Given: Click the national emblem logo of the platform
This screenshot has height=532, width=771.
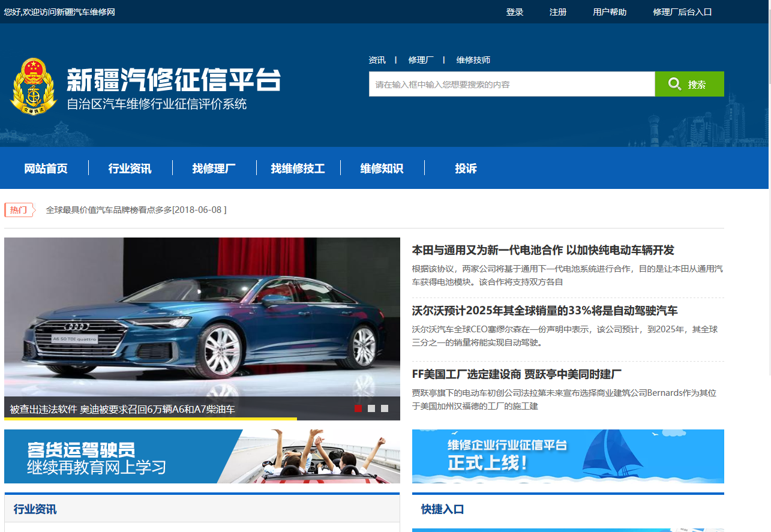Looking at the screenshot, I should pyautogui.click(x=33, y=86).
